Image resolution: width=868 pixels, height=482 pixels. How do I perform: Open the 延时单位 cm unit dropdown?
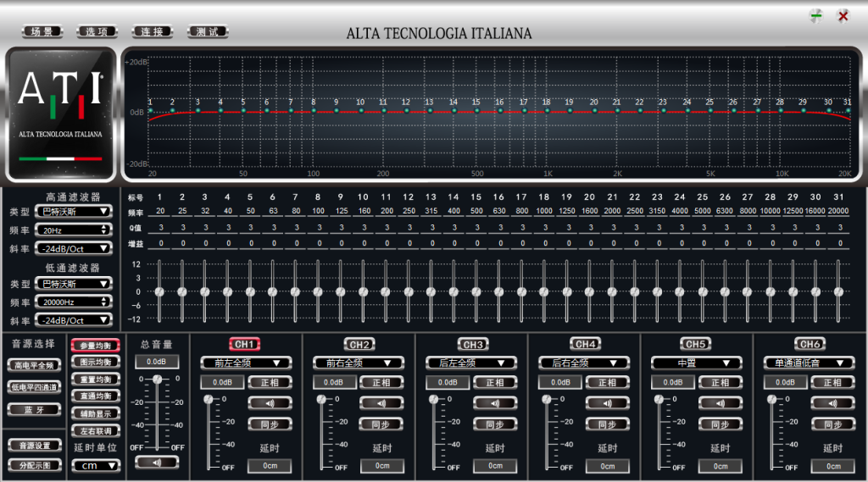[x=96, y=466]
